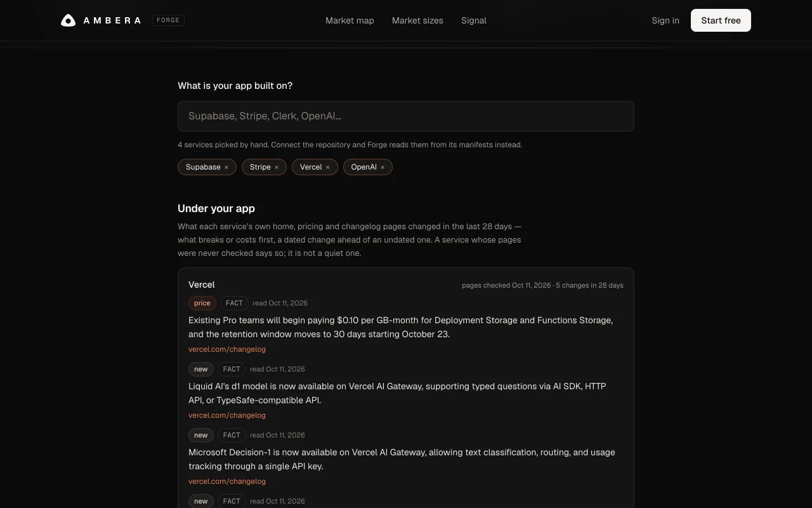This screenshot has width=812, height=508.
Task: Click the FACT badge on Liquid AI entry
Action: pyautogui.click(x=232, y=369)
